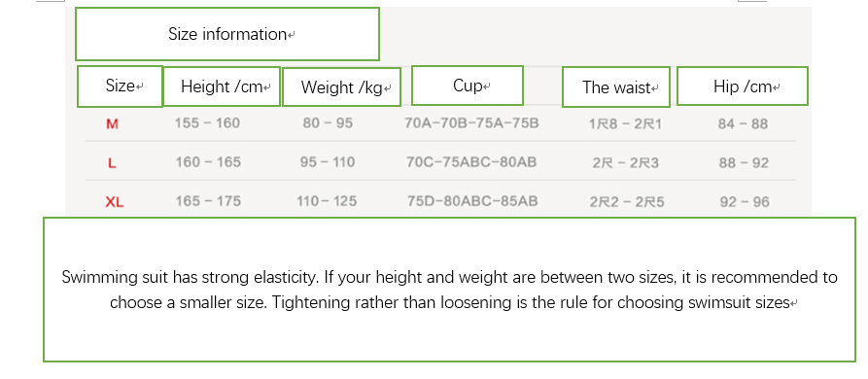Click the 92 – 96 hip value
The width and height of the screenshot is (868, 379).
(x=745, y=202)
